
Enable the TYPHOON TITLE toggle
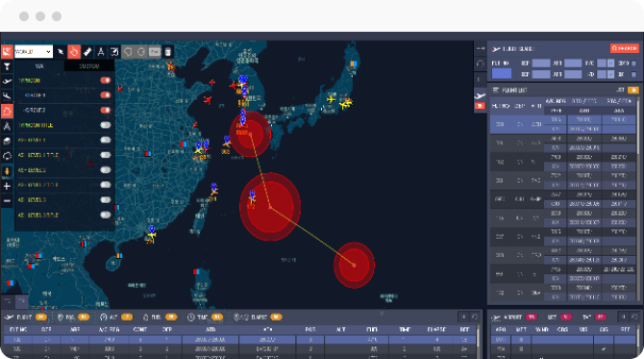tap(106, 125)
